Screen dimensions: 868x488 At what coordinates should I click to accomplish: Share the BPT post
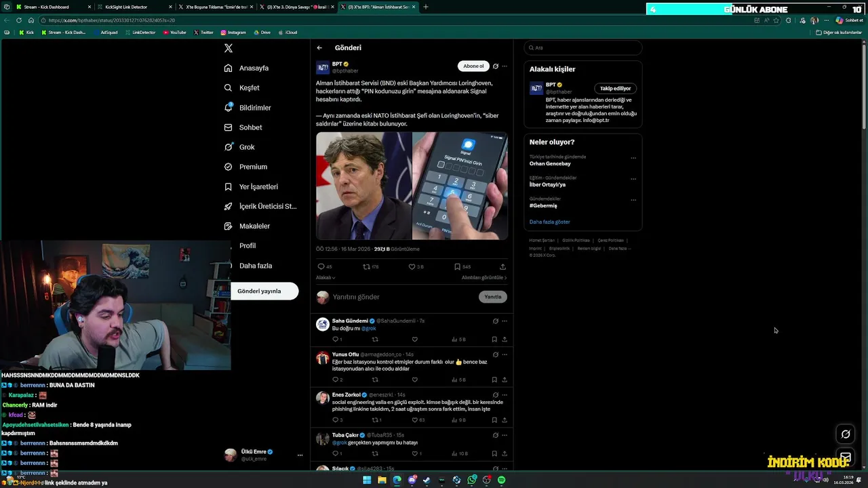502,267
